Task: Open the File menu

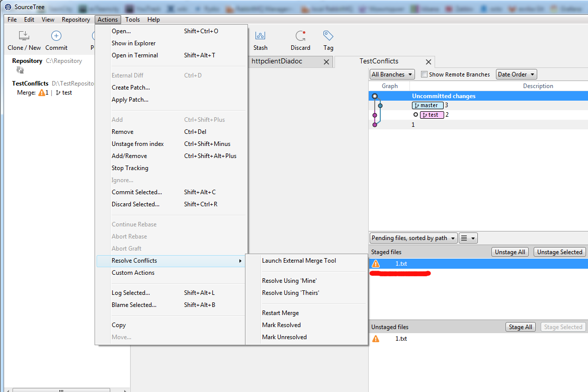Action: 12,20
